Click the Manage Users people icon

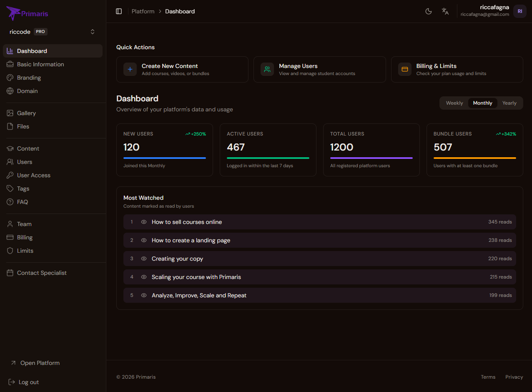(x=267, y=69)
